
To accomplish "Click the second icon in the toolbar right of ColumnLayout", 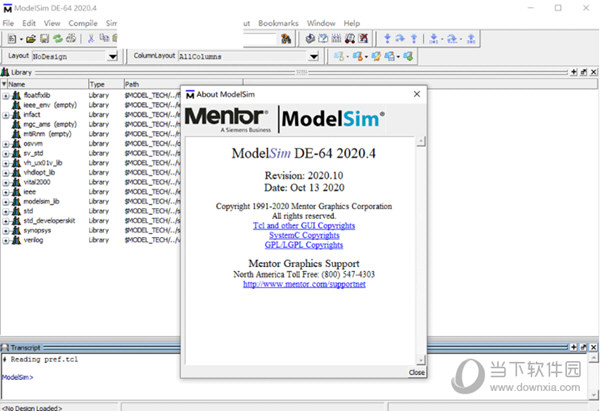I will pos(358,56).
